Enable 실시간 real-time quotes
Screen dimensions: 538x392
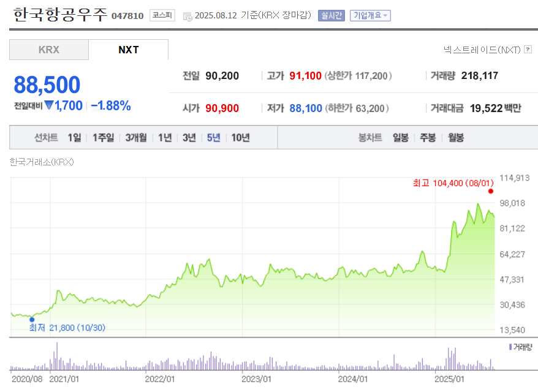click(331, 15)
